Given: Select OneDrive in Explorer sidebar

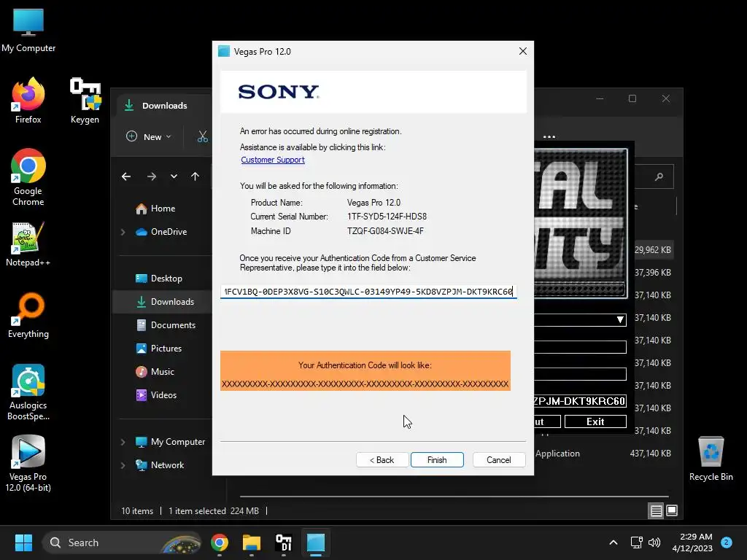Looking at the screenshot, I should [169, 232].
